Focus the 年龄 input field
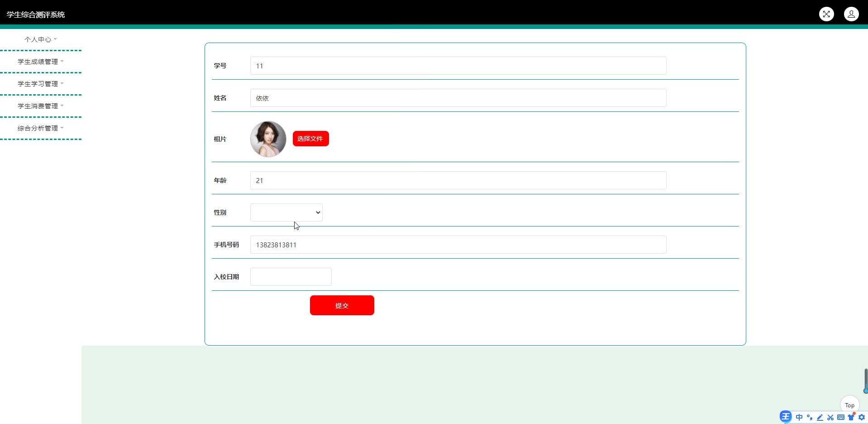The width and height of the screenshot is (868, 424). [458, 180]
